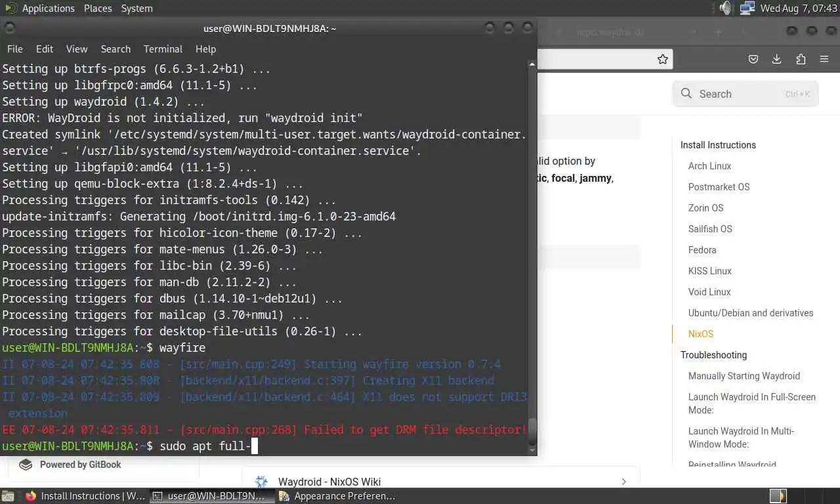840x504 pixels.
Task: Bookmark this page with the star icon
Action: tap(663, 59)
